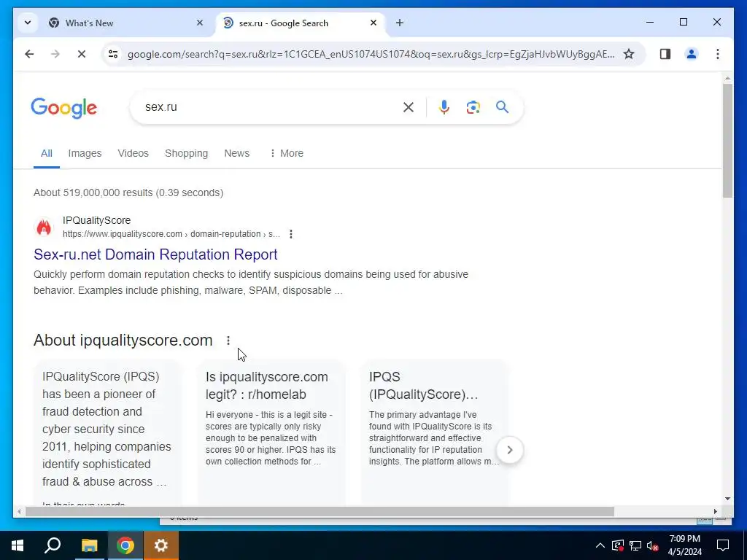
Task: Open Windows taskbar search
Action: [53, 545]
